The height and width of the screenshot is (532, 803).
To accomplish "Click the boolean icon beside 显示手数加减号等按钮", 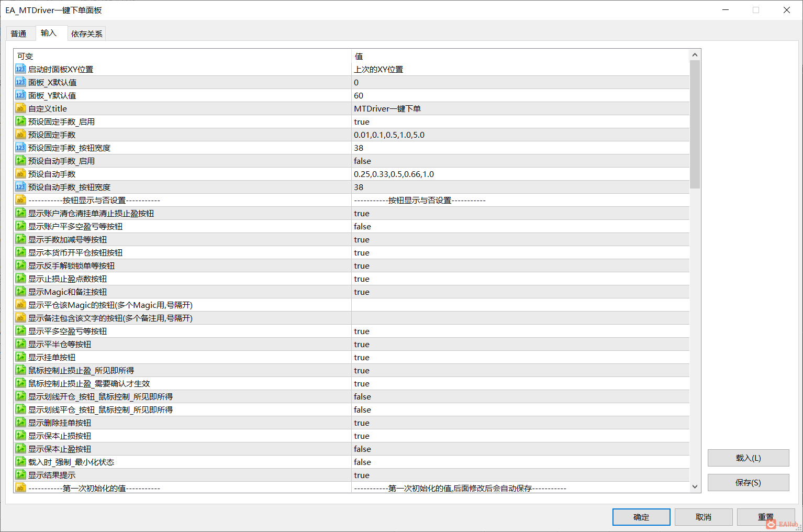I will [20, 239].
